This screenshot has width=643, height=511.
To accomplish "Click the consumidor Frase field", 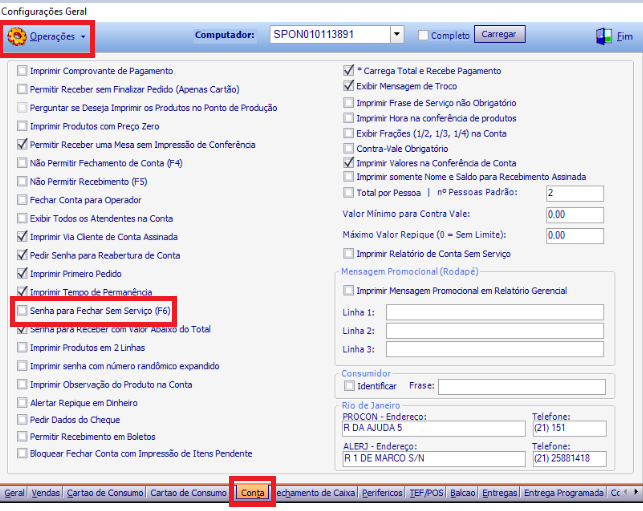I will click(x=522, y=387).
